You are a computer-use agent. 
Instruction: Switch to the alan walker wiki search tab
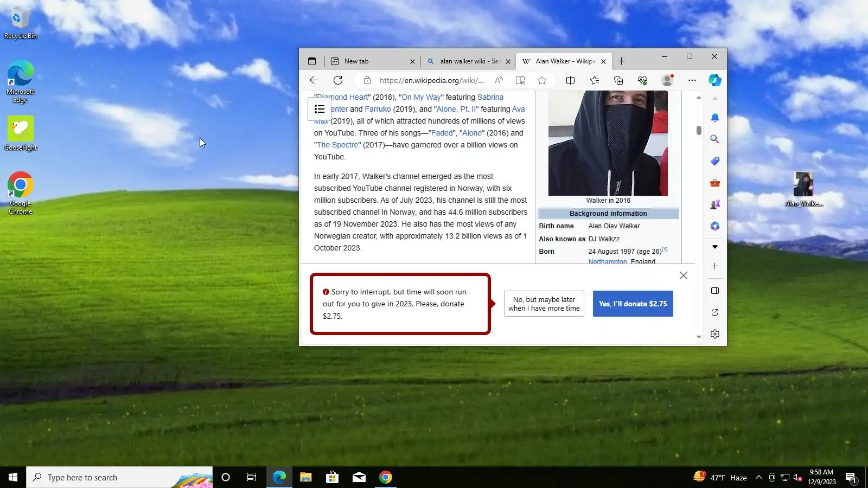(x=469, y=61)
